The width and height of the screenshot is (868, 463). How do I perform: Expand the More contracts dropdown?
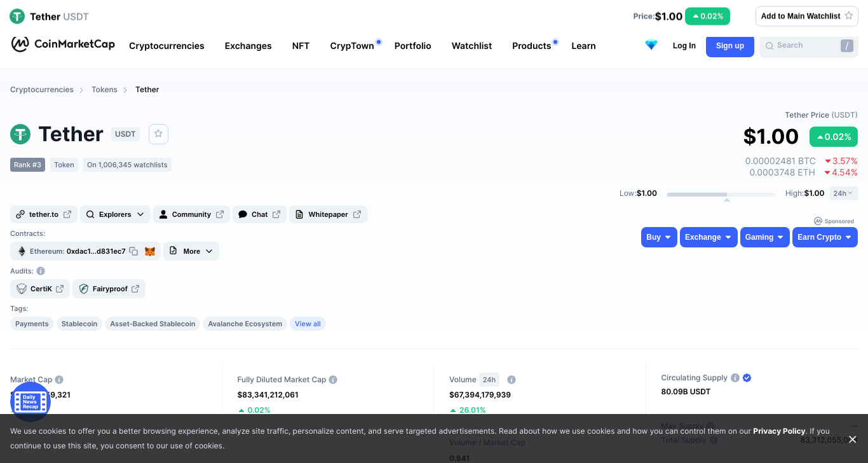point(191,251)
